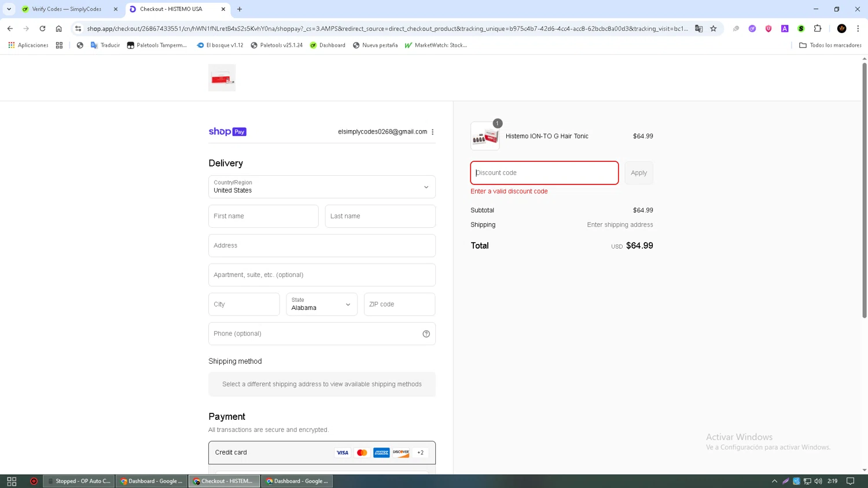Open the browser extensions puzzle icon
This screenshot has height=488, width=868.
click(x=818, y=28)
